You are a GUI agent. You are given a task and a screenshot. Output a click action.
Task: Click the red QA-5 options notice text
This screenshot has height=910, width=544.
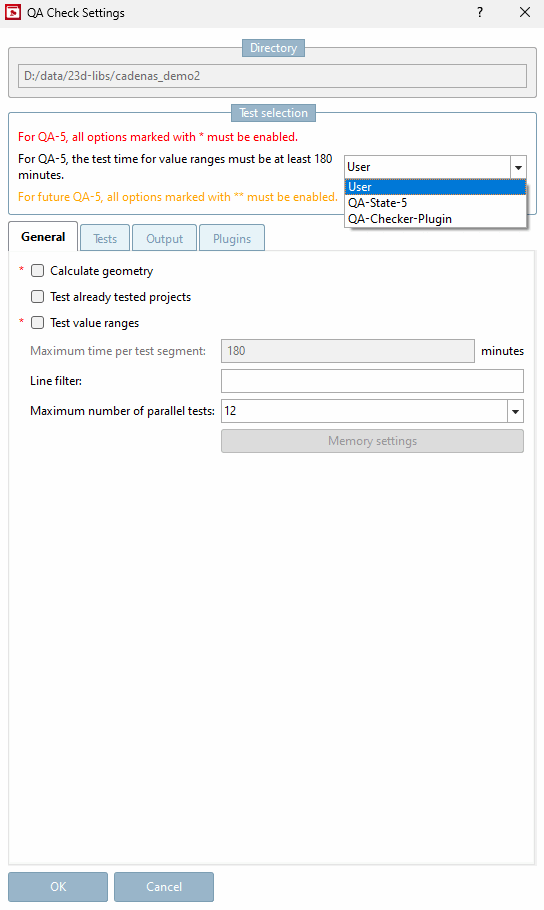(158, 137)
